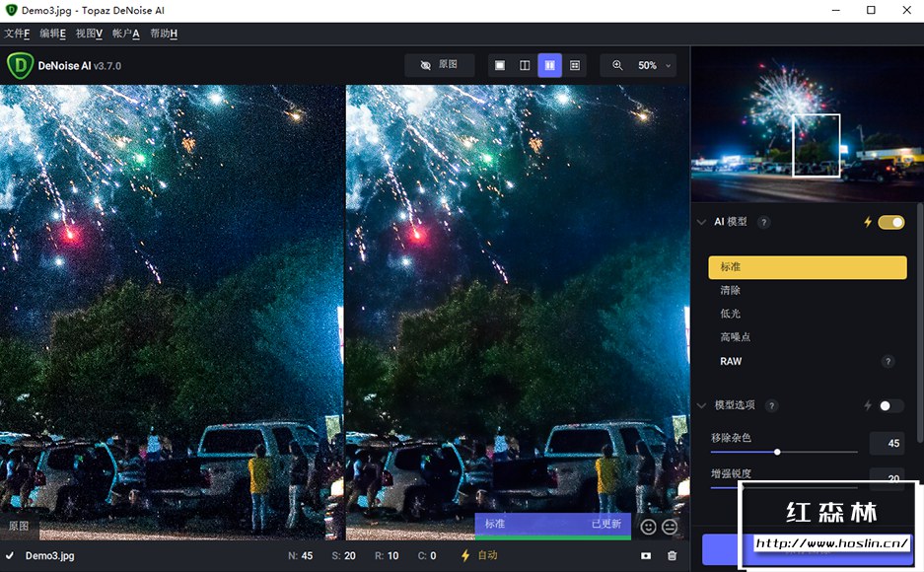This screenshot has width=924, height=572.
Task: Click the navigator preview thumbnail
Action: click(808, 124)
